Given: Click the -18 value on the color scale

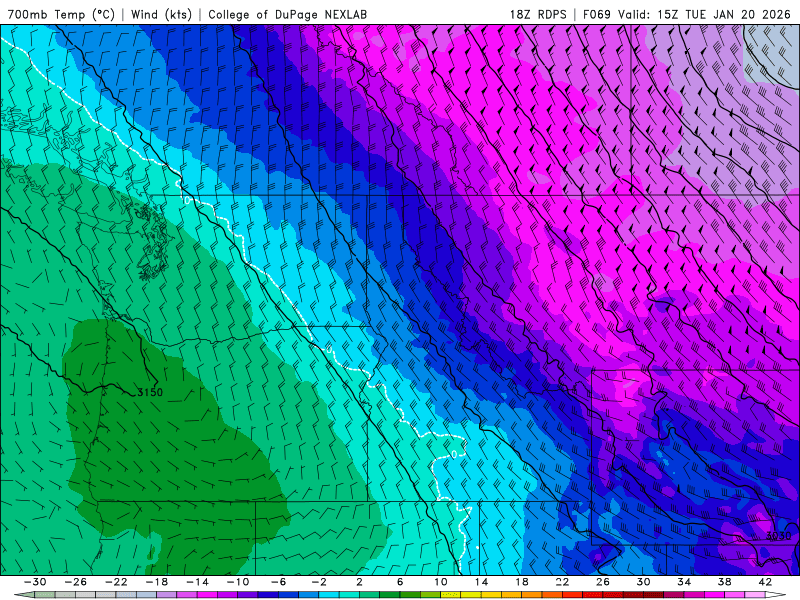Looking at the screenshot, I should pos(157,582).
